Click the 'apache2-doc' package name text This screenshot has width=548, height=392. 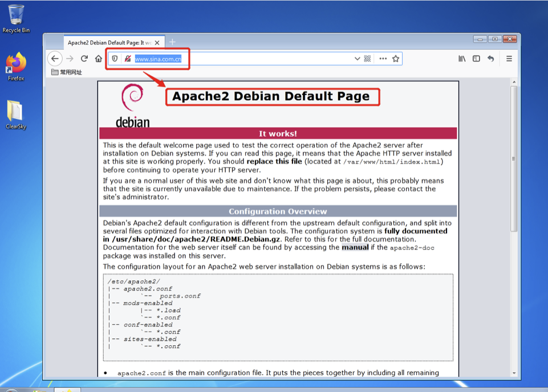point(412,248)
